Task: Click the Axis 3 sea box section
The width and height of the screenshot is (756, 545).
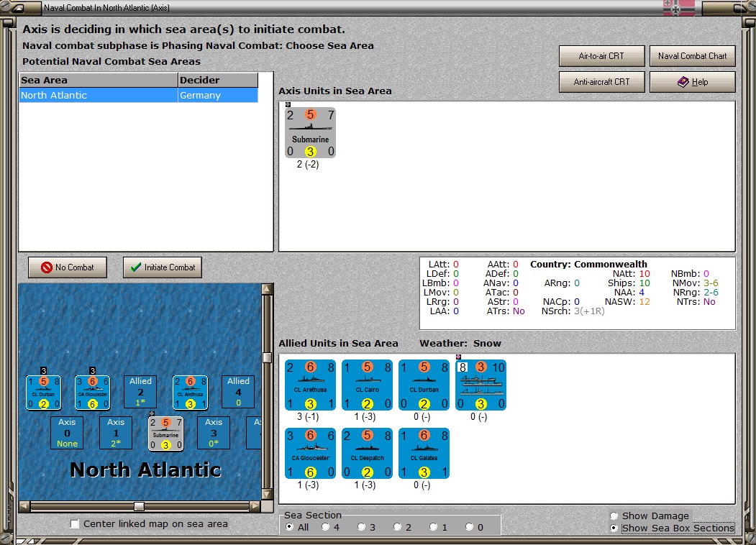Action: tap(214, 433)
